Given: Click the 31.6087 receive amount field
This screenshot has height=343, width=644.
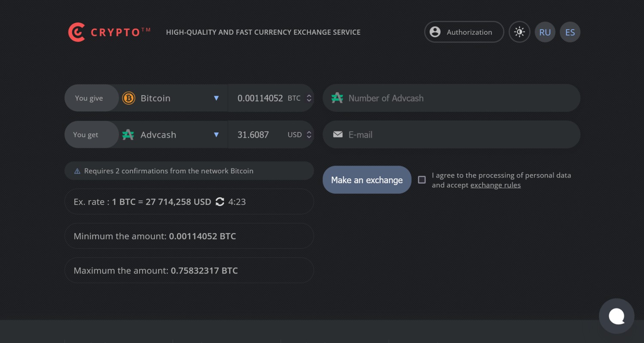Looking at the screenshot, I should [253, 135].
